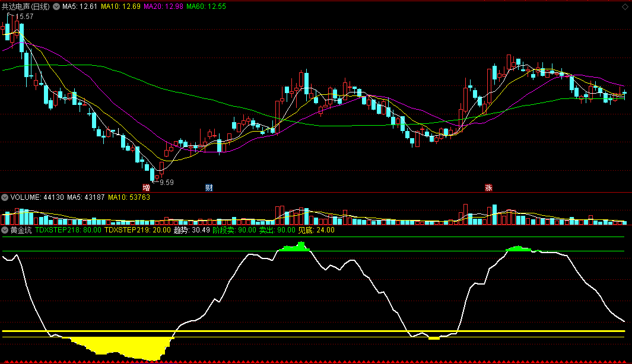Click the 阶段卖: 90.00 value

click(x=234, y=230)
